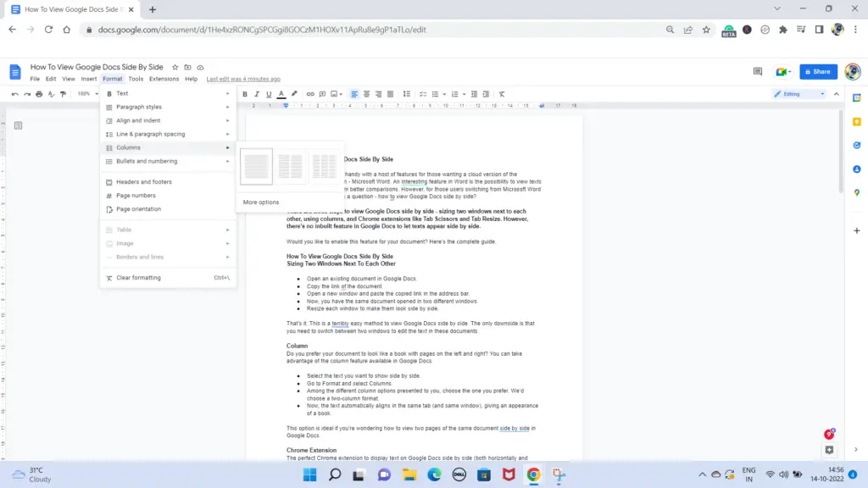Viewport: 868px width, 488px height.
Task: Apply a numbered list
Action: 455,94
